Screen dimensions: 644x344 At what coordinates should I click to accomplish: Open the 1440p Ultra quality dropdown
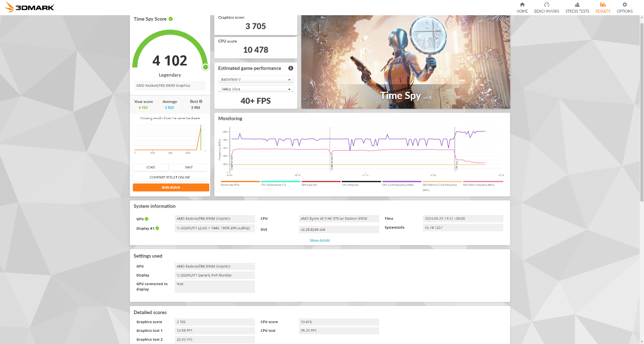click(x=255, y=89)
